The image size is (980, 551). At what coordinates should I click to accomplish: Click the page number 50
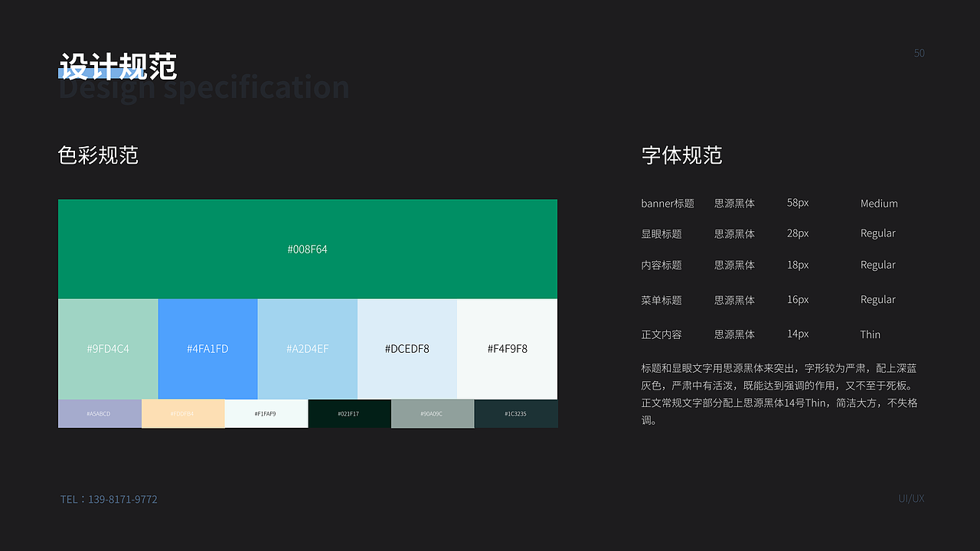pyautogui.click(x=919, y=53)
